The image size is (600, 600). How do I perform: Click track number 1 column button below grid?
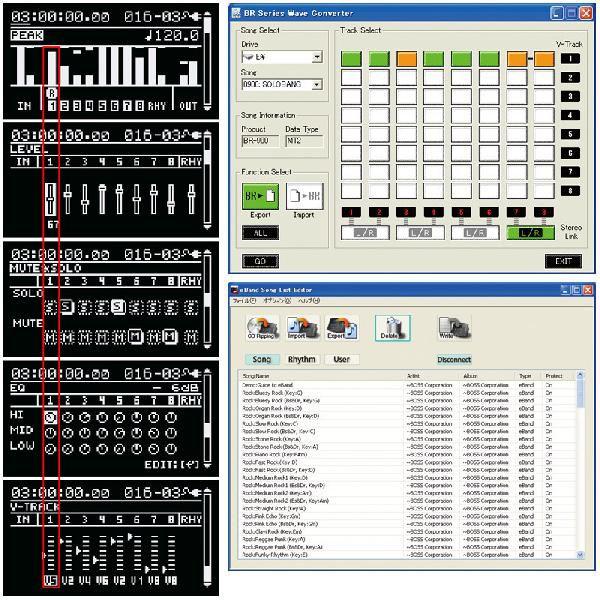351,212
